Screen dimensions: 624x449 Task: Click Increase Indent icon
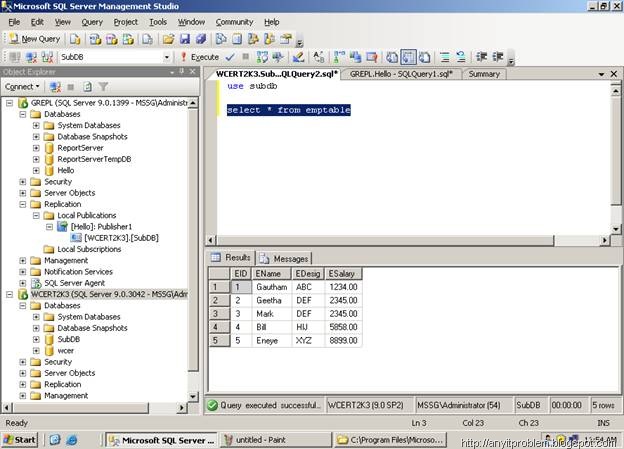tap(498, 57)
